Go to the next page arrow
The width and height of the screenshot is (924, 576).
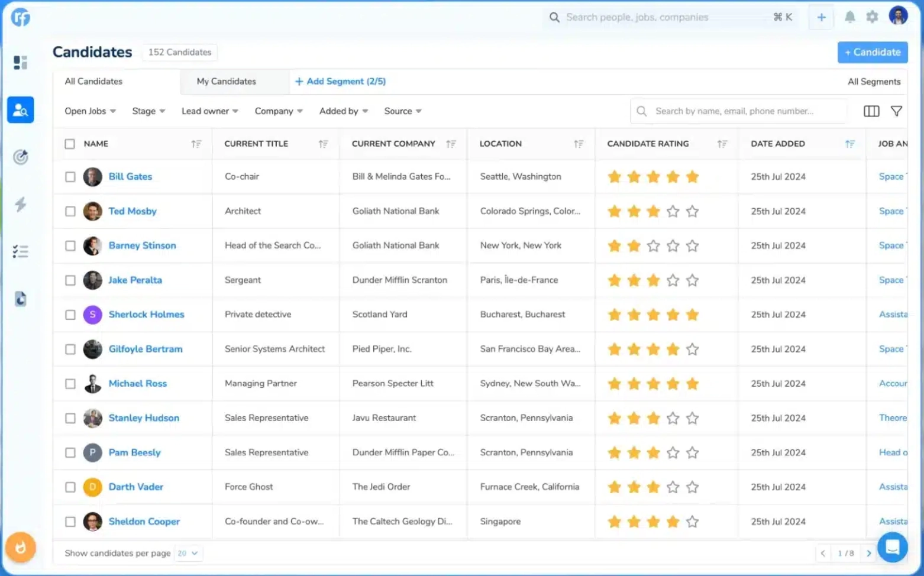[x=868, y=554]
